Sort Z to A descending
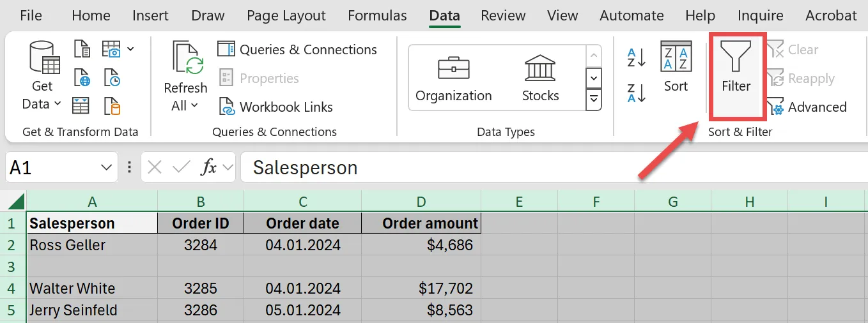The height and width of the screenshot is (323, 868). (x=637, y=93)
